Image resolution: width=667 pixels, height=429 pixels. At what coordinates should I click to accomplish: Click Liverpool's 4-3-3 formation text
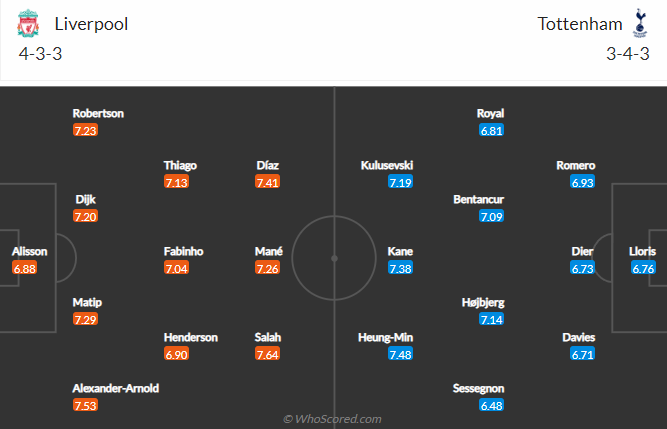(40, 54)
